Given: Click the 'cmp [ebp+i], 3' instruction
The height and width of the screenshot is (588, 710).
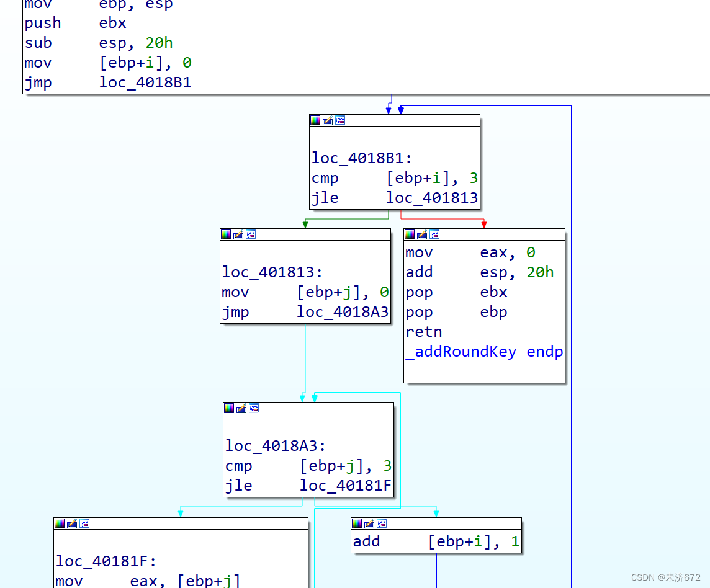Looking at the screenshot, I should click(x=395, y=179).
